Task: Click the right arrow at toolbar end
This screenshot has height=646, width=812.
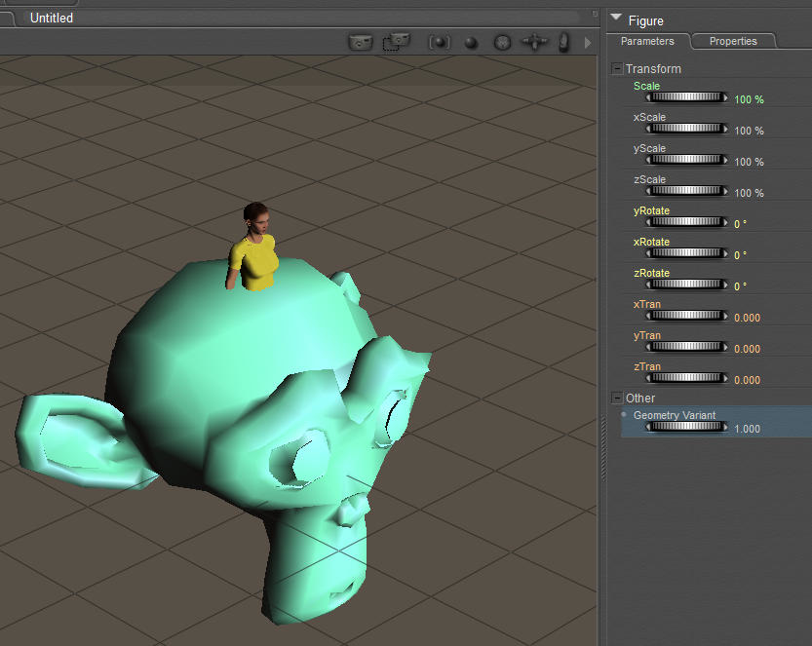Action: click(x=587, y=43)
